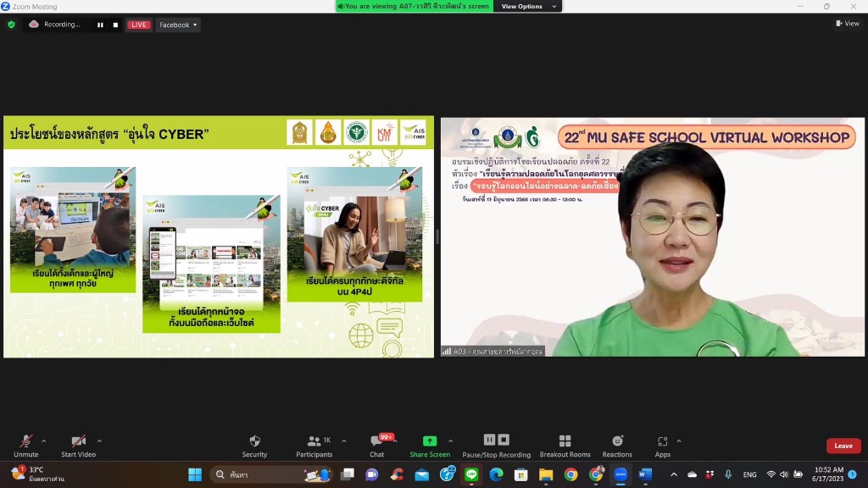Click the View layout button

[848, 23]
